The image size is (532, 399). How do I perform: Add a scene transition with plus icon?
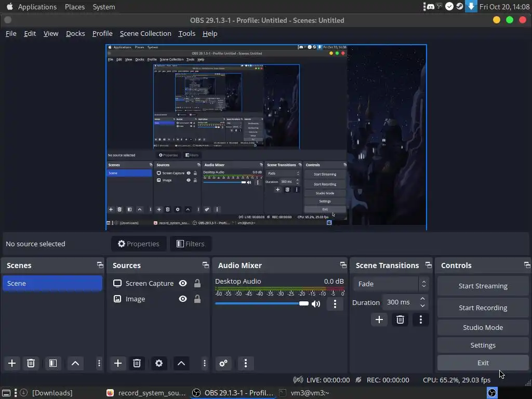pos(379,320)
